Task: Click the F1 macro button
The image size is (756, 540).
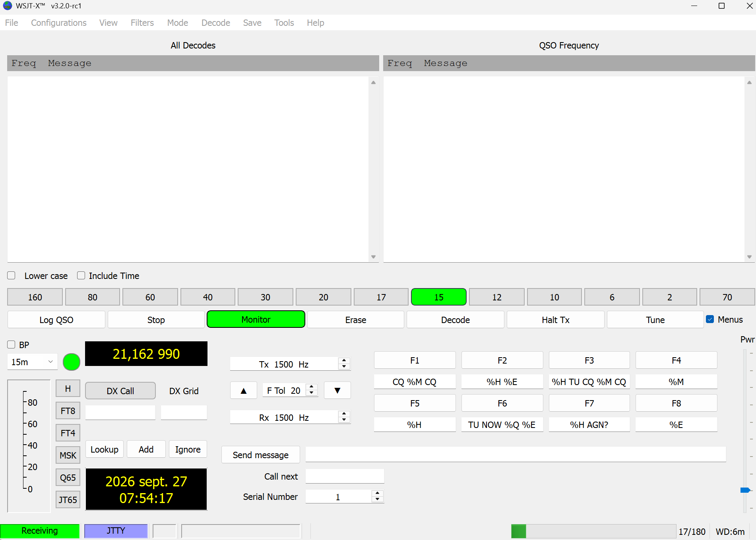Action: [415, 360]
